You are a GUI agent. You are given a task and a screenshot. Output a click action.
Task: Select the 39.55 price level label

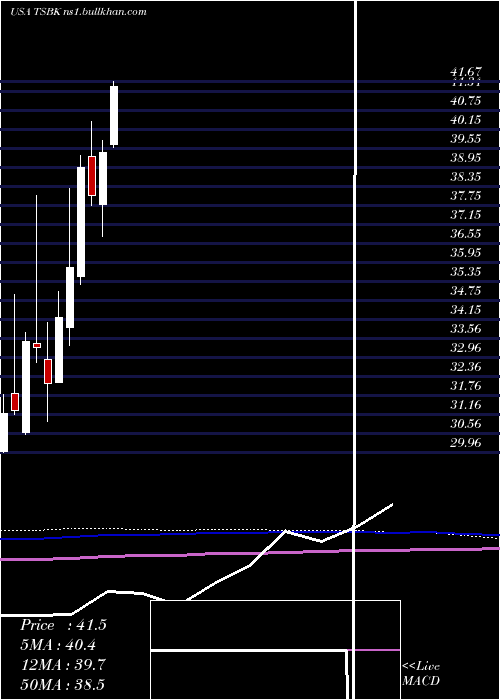(466, 138)
